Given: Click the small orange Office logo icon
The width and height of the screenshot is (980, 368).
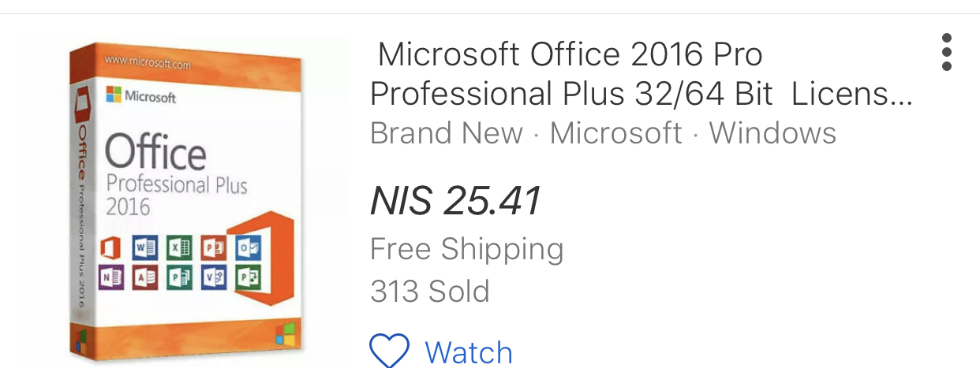Looking at the screenshot, I should 112,247.
